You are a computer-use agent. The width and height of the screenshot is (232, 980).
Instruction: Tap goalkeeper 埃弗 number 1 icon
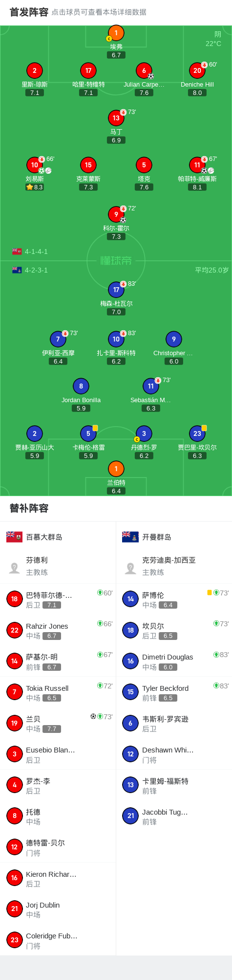116,33
